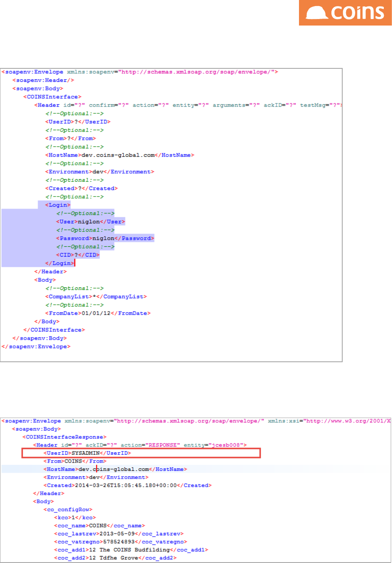Viewport: 392px width, 563px height.
Task: Click the Envelope line containing the xmlns:xsi attribute
Action: tap(196, 421)
